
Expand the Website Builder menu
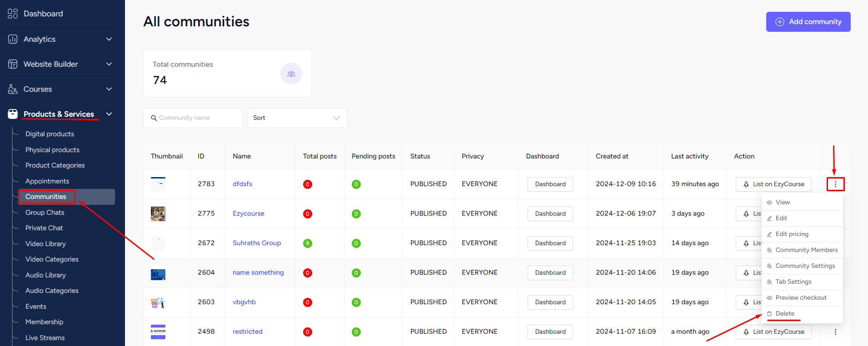tap(109, 64)
